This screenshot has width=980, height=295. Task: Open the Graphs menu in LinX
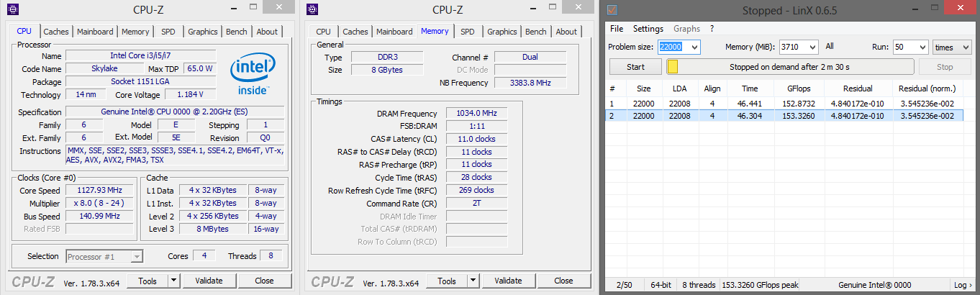(686, 29)
